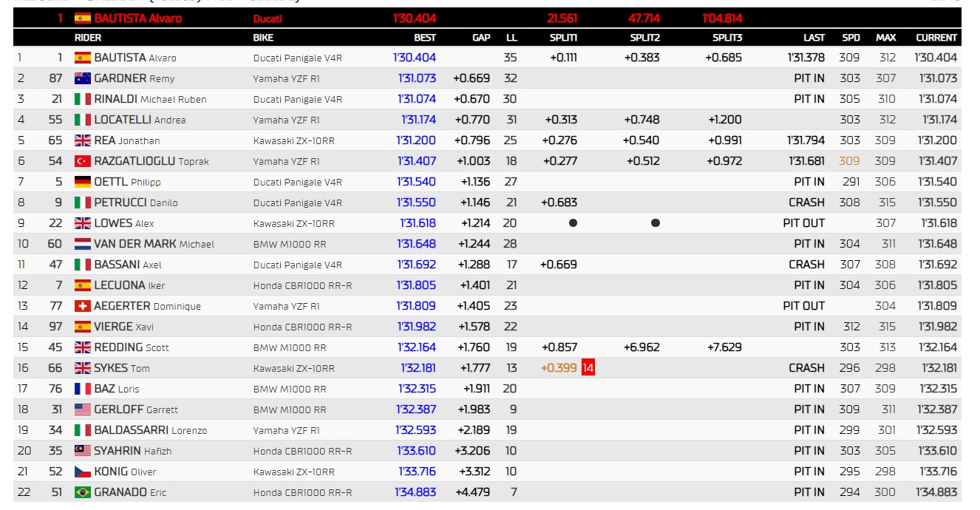Click GERLOFF's bike BMW M1000 RR

tap(290, 409)
